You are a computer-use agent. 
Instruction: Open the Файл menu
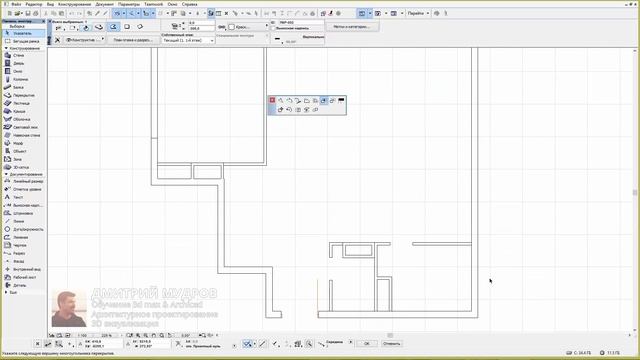(x=16, y=4)
